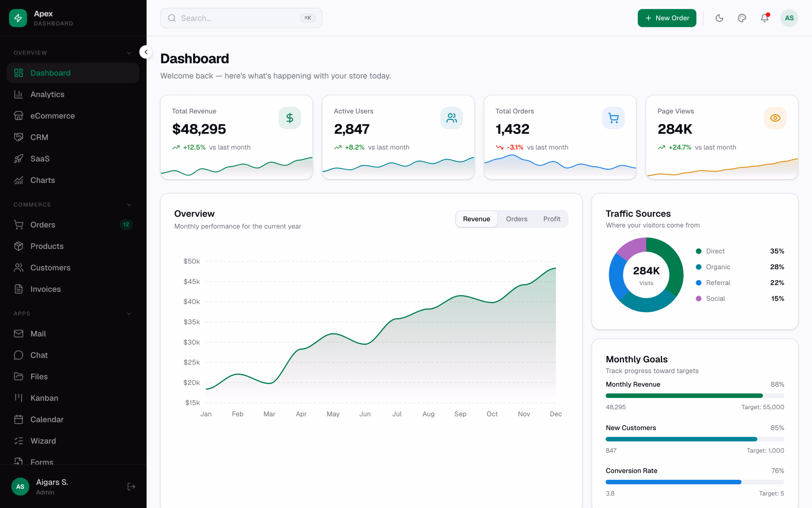Click the New Order button
Viewport: 812px width, 508px height.
click(x=667, y=18)
